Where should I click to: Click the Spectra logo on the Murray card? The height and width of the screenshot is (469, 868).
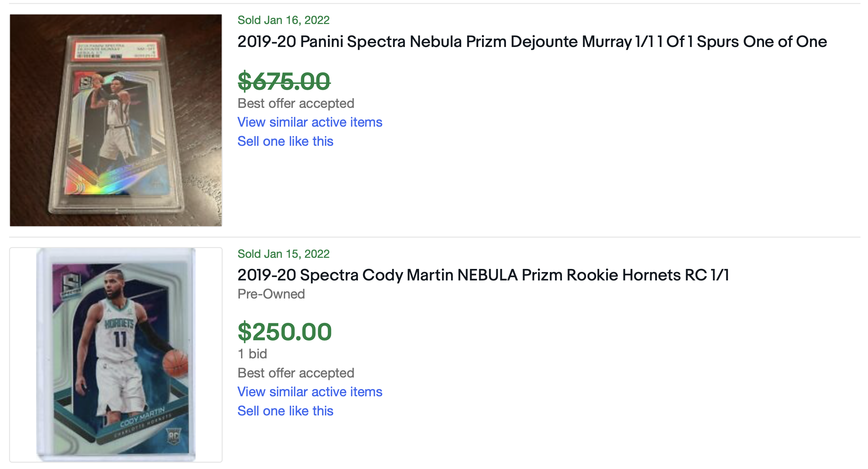click(85, 84)
